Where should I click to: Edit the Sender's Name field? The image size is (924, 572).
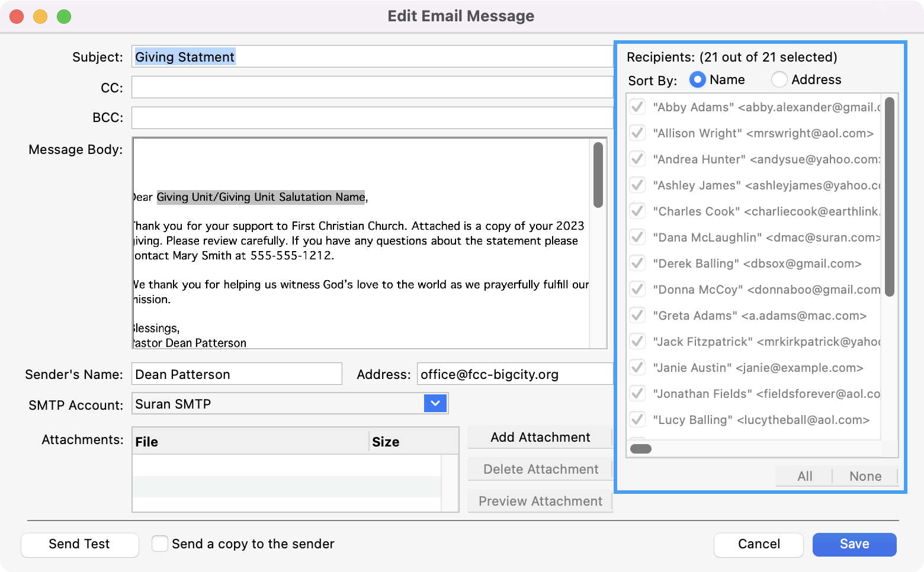point(236,374)
